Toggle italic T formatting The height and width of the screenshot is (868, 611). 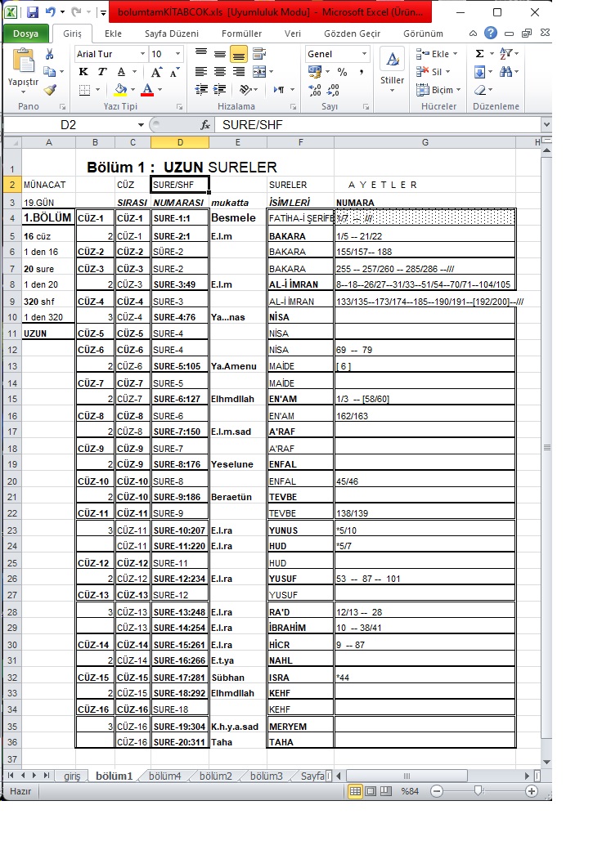coord(102,71)
